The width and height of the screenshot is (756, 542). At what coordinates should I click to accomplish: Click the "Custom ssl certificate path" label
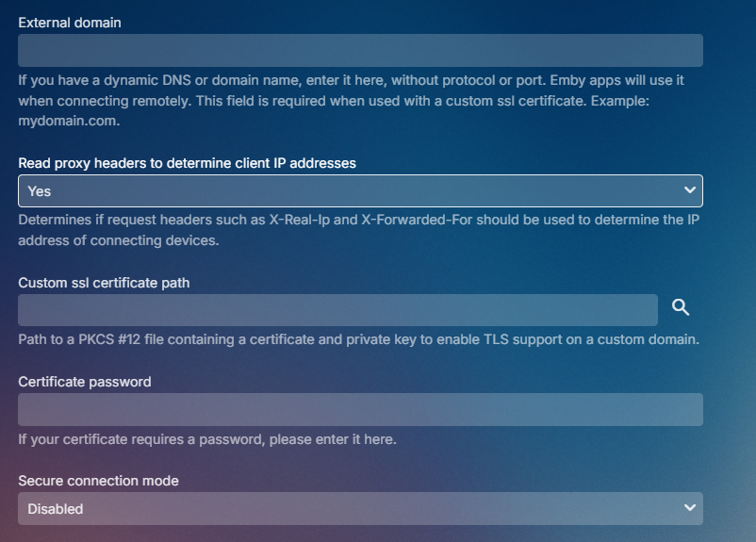(x=104, y=283)
